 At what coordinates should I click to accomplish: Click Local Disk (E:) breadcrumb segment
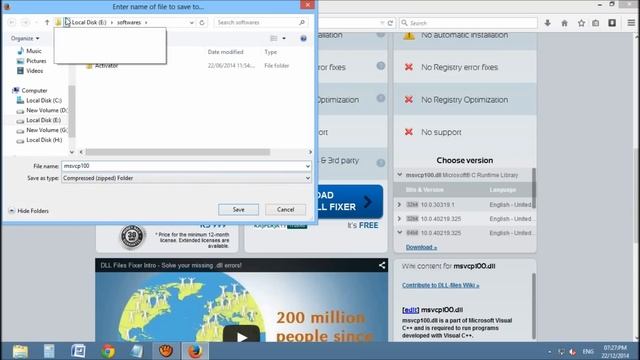point(89,22)
